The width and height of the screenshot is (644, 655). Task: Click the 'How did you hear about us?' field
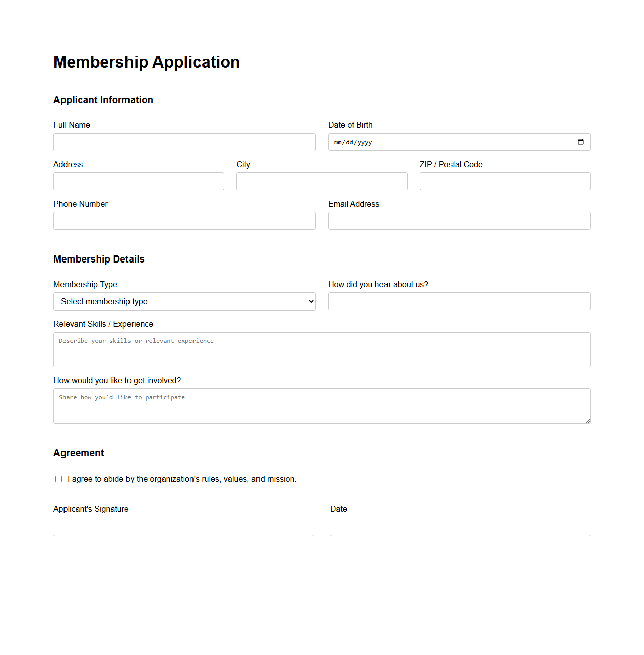pos(459,301)
